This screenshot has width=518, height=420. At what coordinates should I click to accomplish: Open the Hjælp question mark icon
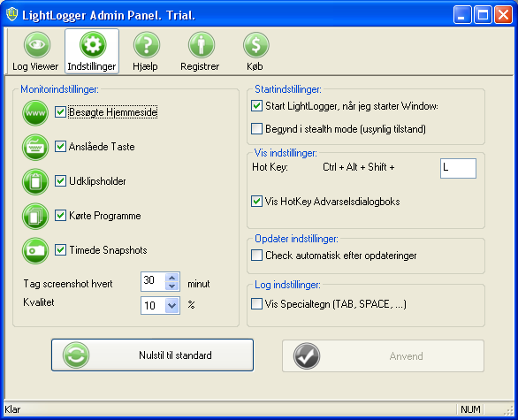coord(147,45)
